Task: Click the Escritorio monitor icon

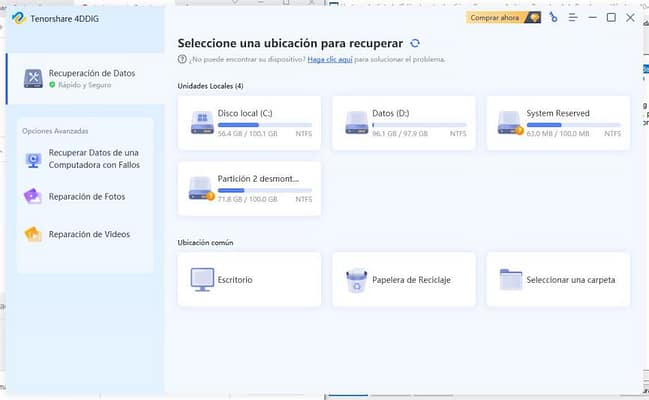Action: [202, 280]
